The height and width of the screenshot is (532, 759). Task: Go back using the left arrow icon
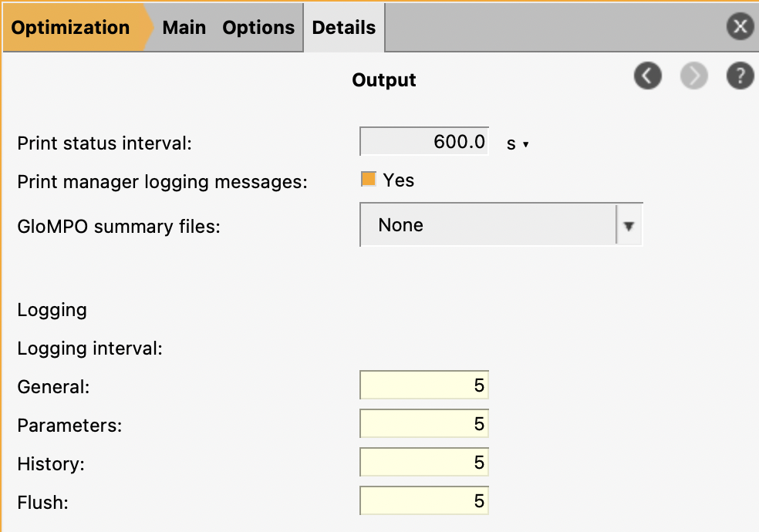[x=648, y=76]
